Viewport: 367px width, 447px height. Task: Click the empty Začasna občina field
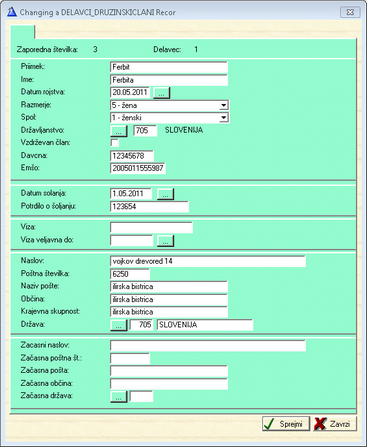click(169, 384)
